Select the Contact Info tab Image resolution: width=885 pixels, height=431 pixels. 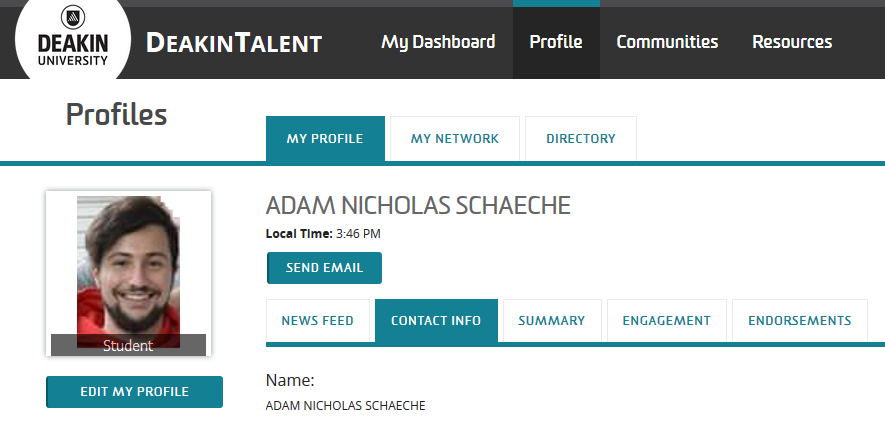436,321
